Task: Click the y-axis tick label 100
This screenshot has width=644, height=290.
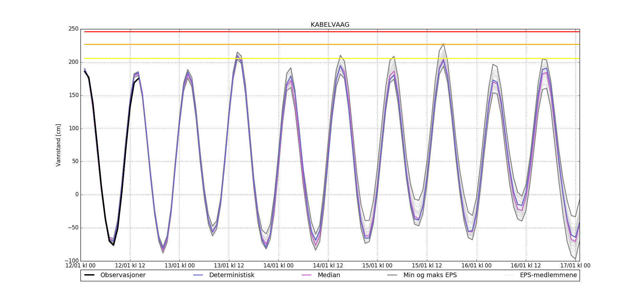Action: (x=73, y=129)
